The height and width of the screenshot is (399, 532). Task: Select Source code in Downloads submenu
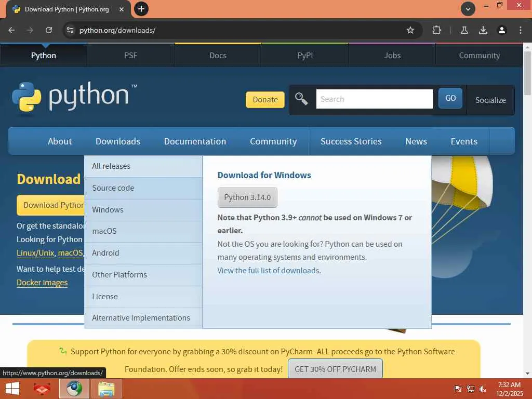(x=143, y=188)
